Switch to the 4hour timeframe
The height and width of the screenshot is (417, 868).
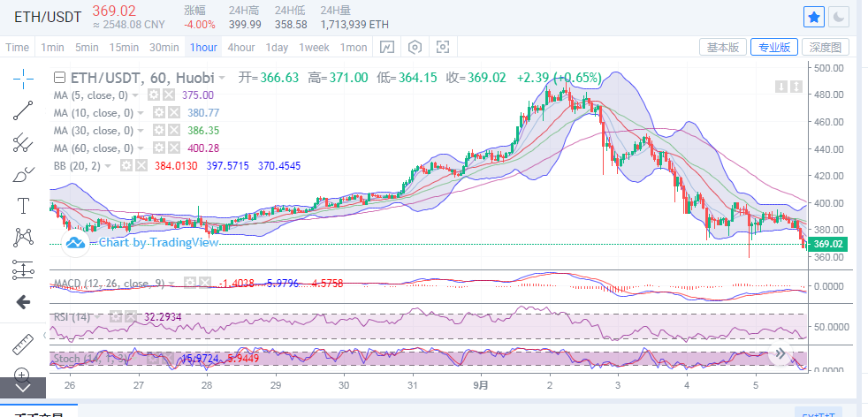click(241, 48)
